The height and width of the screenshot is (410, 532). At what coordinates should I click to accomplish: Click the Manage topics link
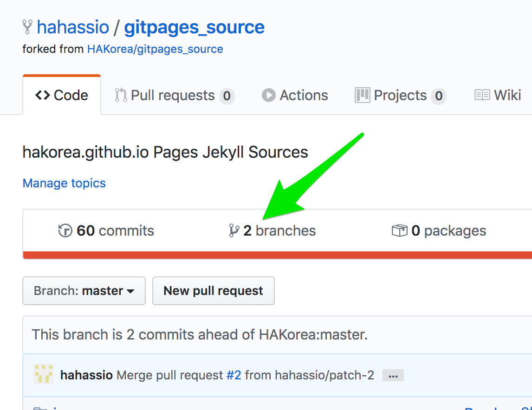click(64, 183)
